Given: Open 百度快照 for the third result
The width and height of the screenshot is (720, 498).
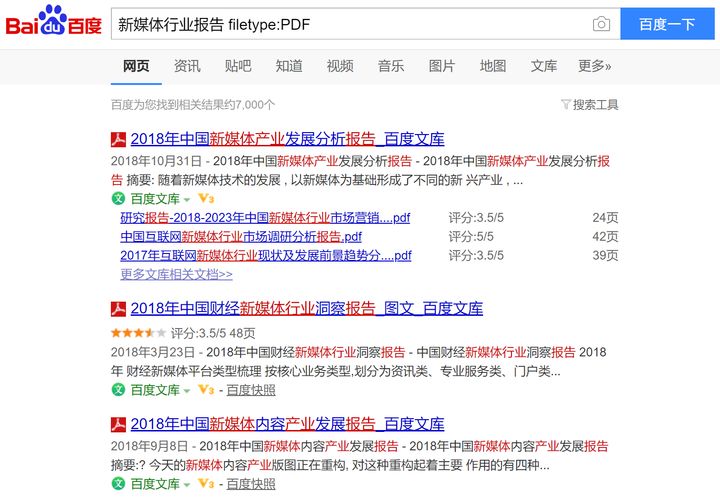Looking at the screenshot, I should pyautogui.click(x=251, y=484).
